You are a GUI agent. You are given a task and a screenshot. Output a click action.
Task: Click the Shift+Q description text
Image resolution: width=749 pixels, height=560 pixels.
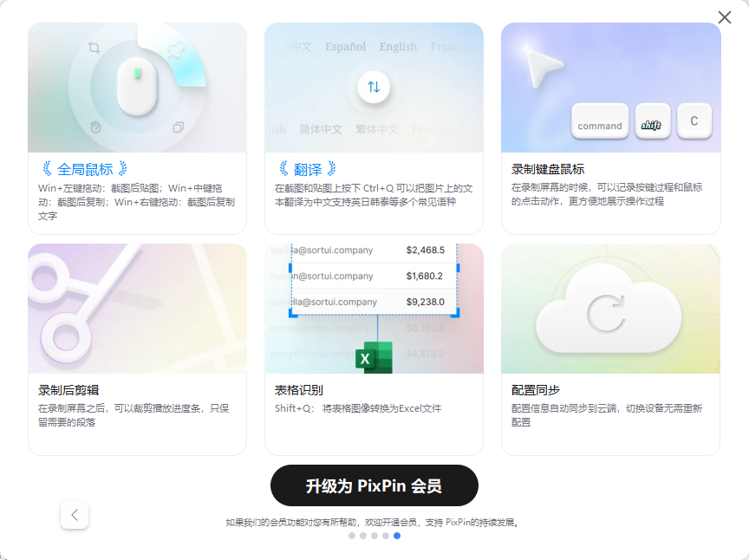pos(358,408)
